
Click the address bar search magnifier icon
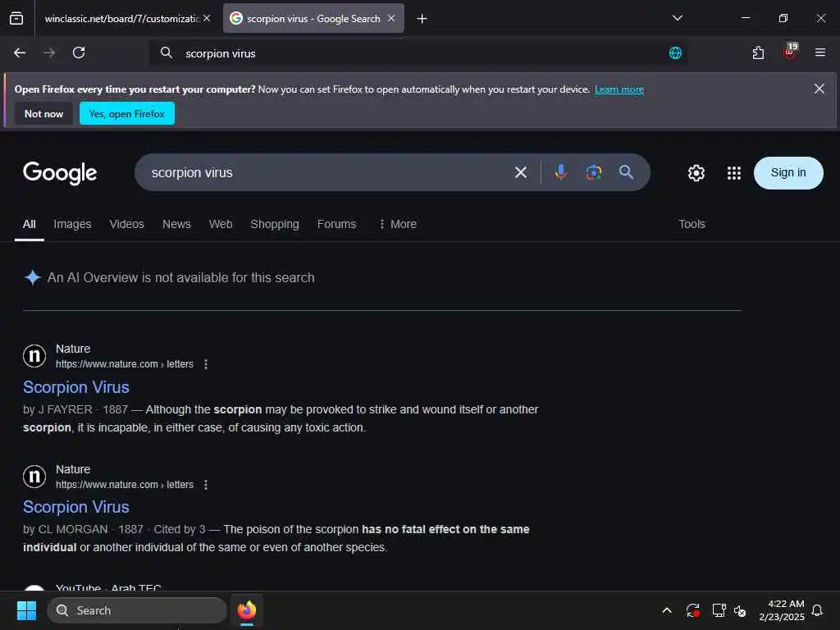tap(166, 52)
